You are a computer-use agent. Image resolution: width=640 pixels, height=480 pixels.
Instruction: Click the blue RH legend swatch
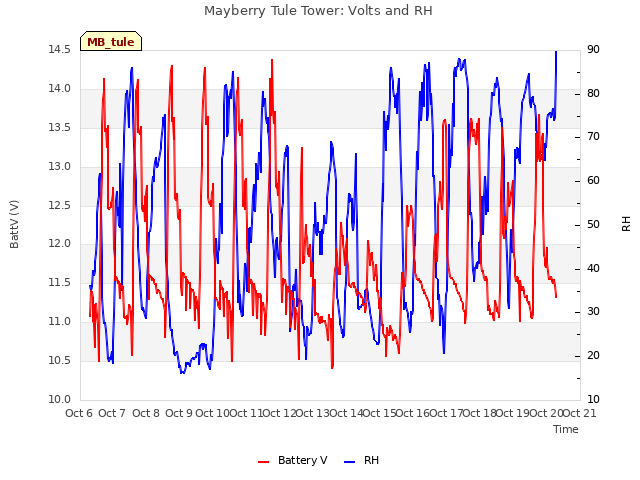[349, 462]
